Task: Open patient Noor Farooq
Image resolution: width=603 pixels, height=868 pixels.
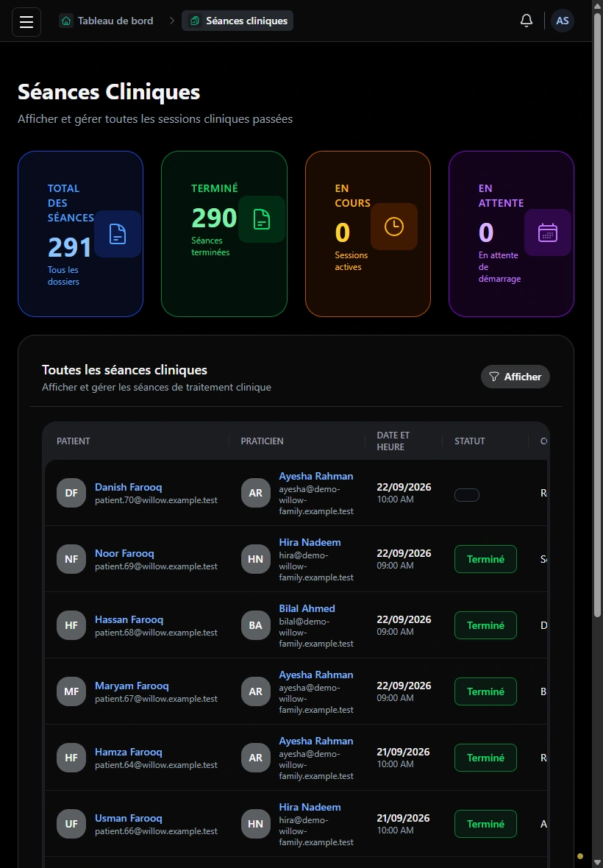Action: [124, 554]
